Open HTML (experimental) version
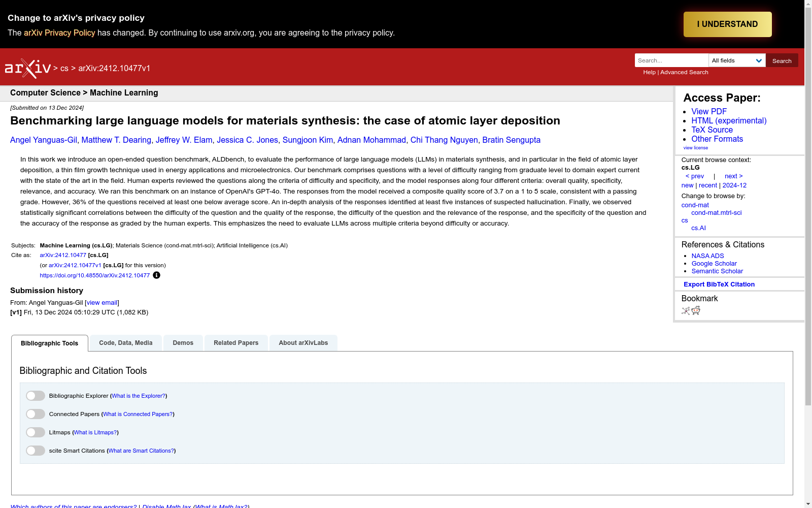812x508 pixels. (729, 121)
